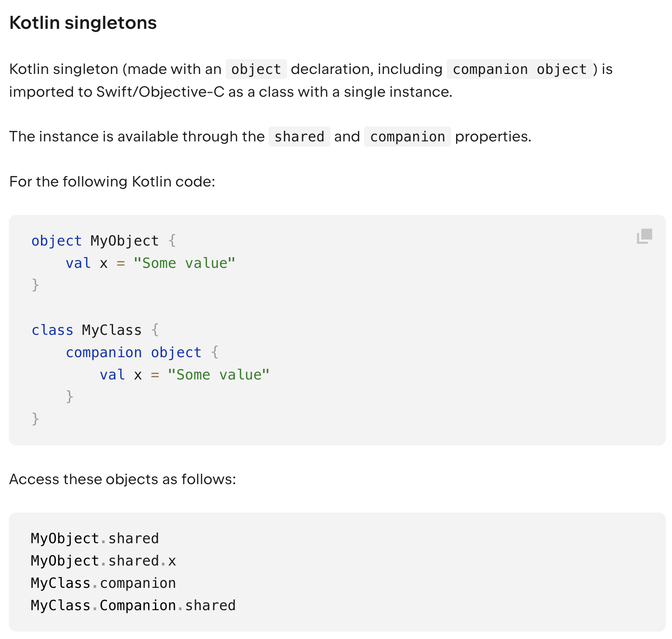Click the inline code "companion object"

(x=520, y=69)
